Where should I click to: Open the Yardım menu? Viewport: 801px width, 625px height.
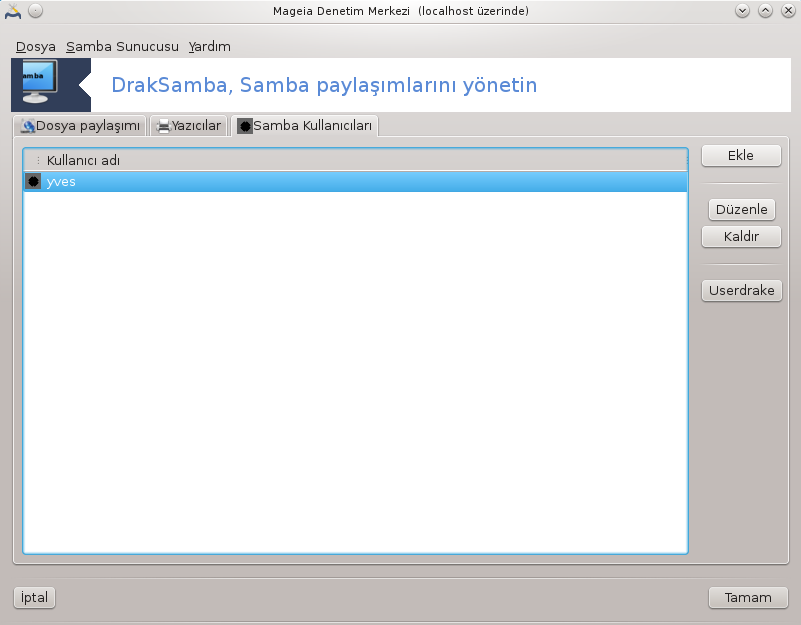pos(209,47)
